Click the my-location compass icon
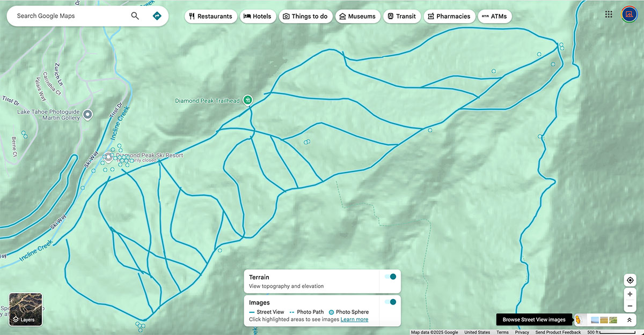644x335 pixels. coord(630,279)
